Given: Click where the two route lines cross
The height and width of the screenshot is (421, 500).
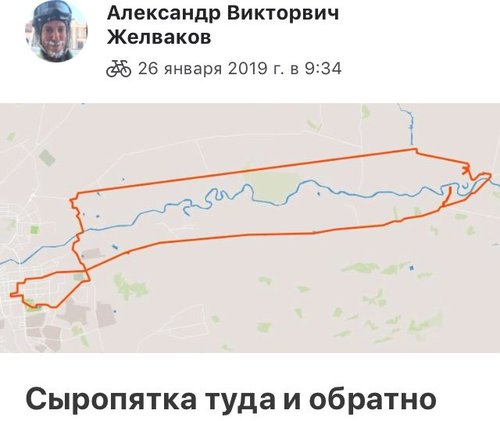Looking at the screenshot, I should click(84, 268).
